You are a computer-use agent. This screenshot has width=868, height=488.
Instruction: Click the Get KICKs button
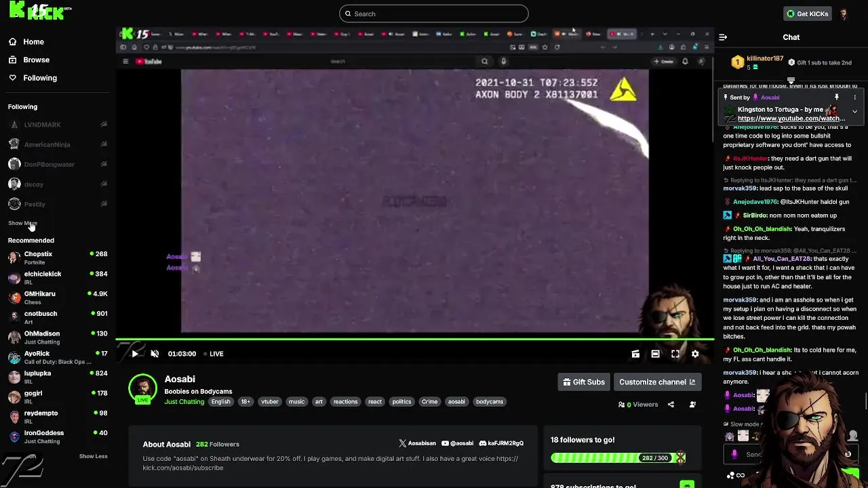coord(807,14)
